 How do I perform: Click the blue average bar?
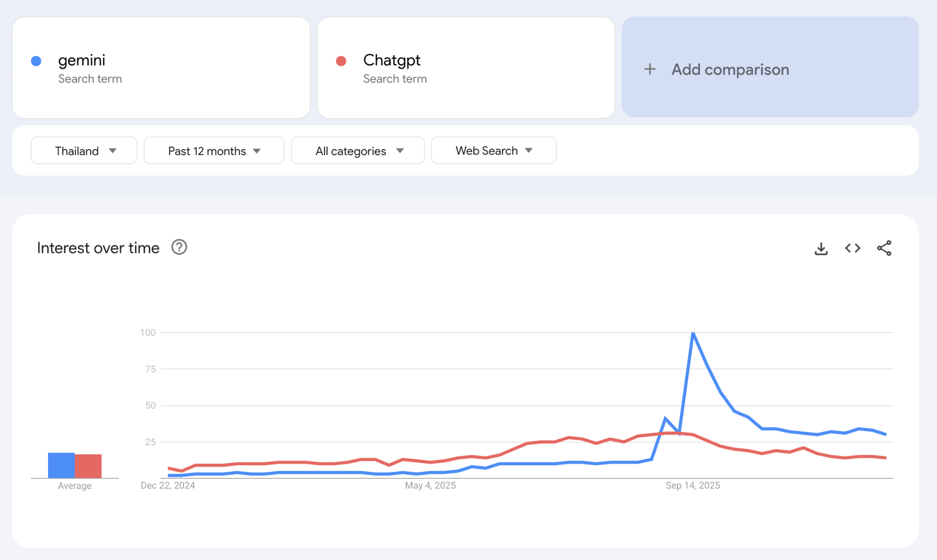click(x=61, y=466)
